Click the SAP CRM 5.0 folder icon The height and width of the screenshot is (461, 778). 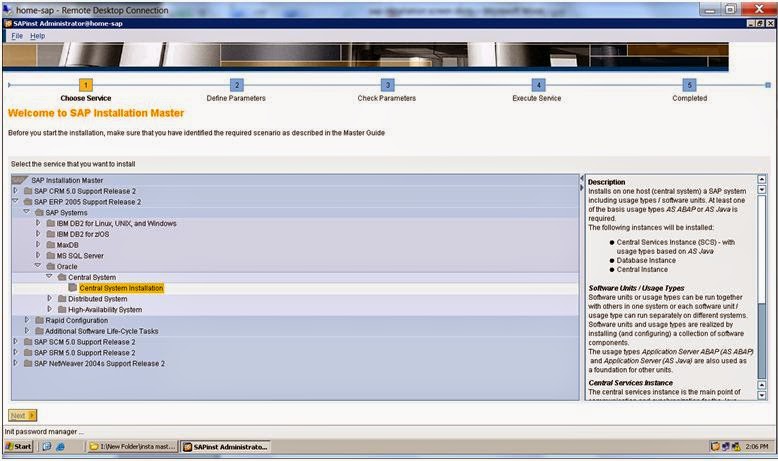pyautogui.click(x=28, y=191)
